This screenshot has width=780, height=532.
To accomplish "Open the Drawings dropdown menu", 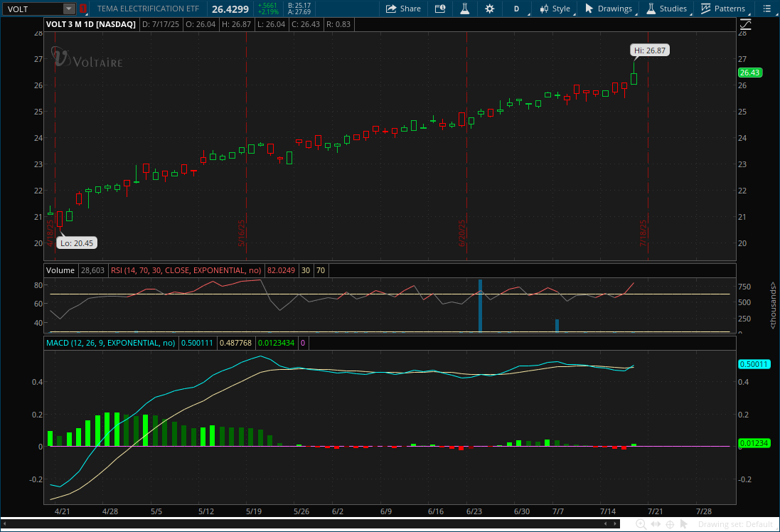I will (610, 9).
